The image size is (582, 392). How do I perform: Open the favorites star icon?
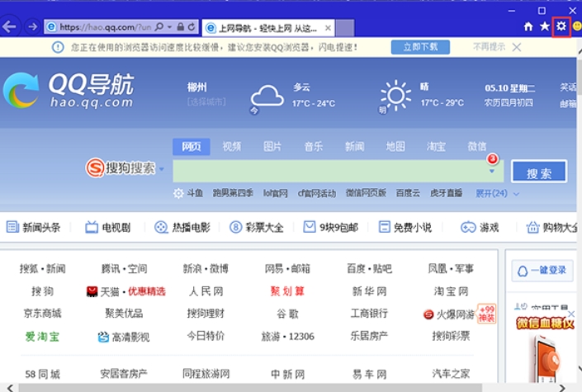coord(545,26)
